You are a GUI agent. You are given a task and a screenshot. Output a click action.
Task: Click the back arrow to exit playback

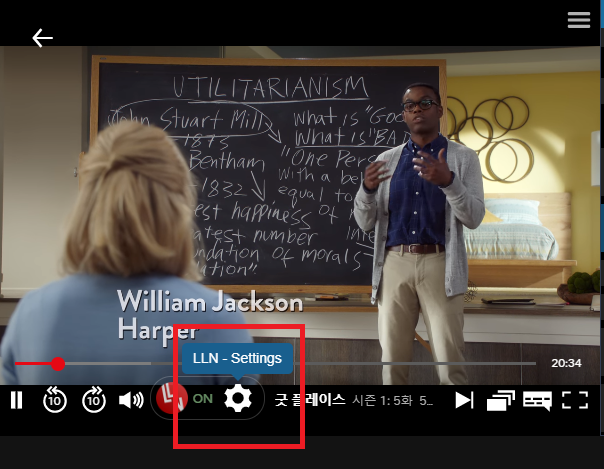pos(42,38)
